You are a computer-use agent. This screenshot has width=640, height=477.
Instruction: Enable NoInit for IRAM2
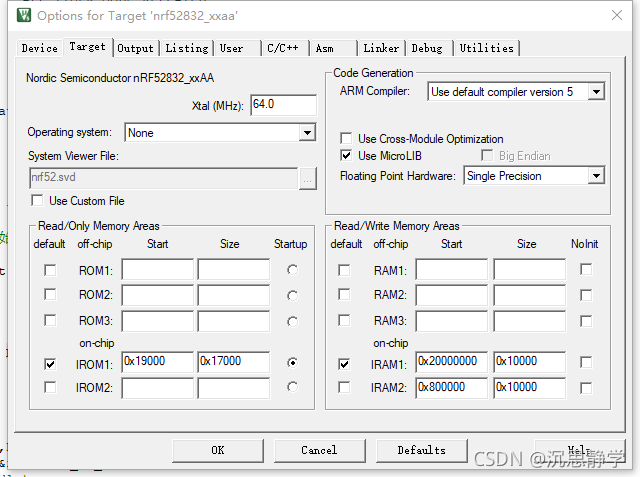(586, 388)
